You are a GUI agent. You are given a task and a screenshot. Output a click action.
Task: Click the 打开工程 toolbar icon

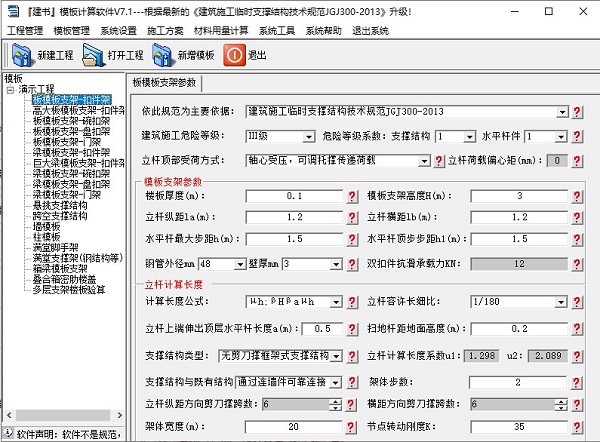[93, 55]
